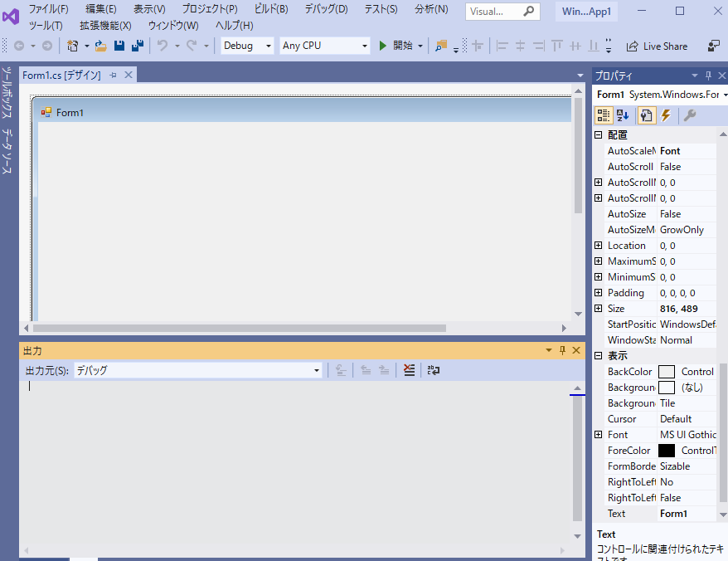Collapse the 表示 category
728x561 pixels.
[x=599, y=355]
